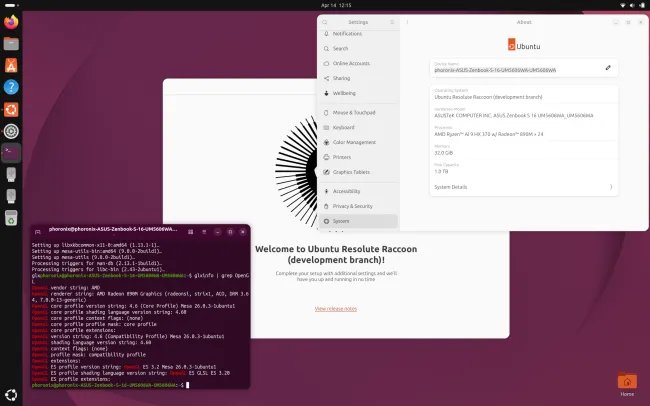650x406 pixels.
Task: Click the 'vendor string: AMD' terminal line
Action: click(66, 288)
